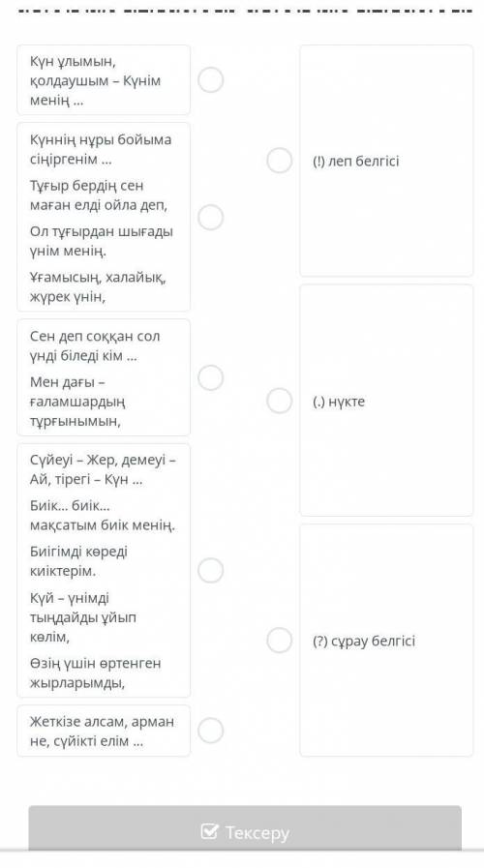
Task: Click the 'Жеткізе алсам, арман не' card
Action: (x=104, y=731)
